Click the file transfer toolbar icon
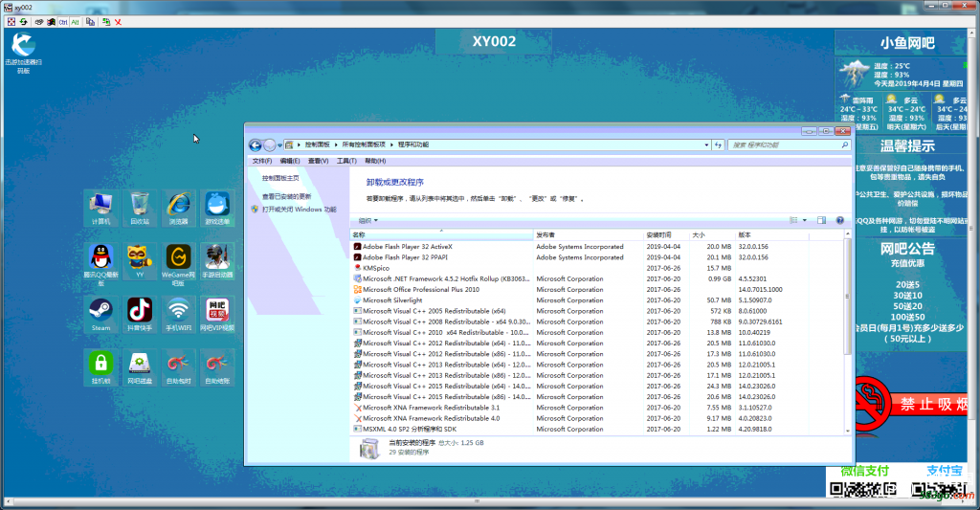The height and width of the screenshot is (510, 980). pyautogui.click(x=106, y=22)
